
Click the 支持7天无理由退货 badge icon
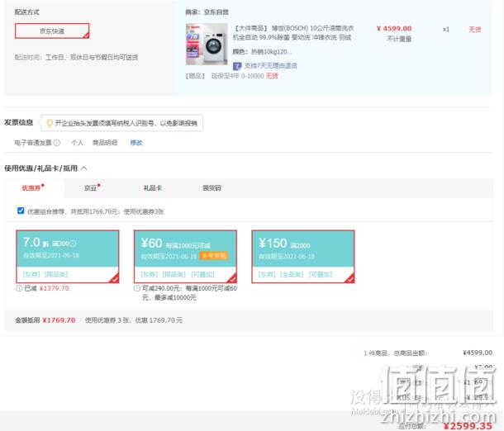coord(237,66)
